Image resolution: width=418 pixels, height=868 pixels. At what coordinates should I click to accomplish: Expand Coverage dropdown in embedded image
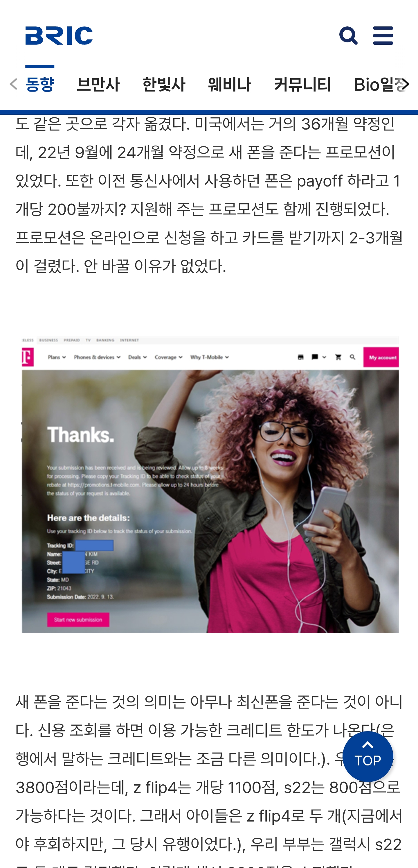(x=168, y=357)
